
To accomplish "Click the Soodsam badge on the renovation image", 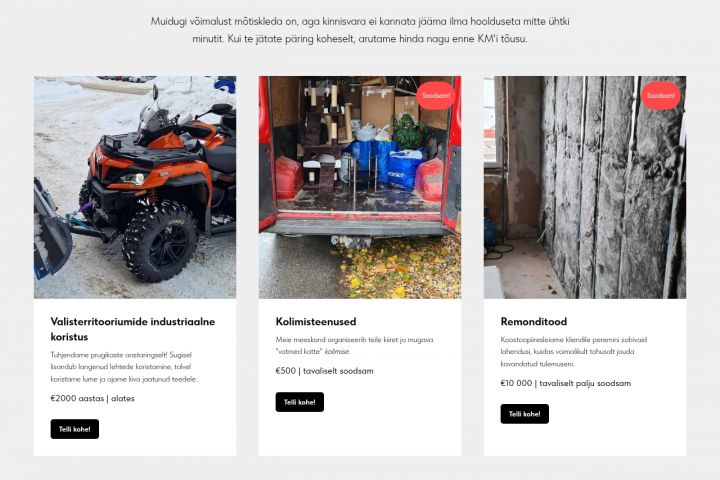I will [661, 96].
